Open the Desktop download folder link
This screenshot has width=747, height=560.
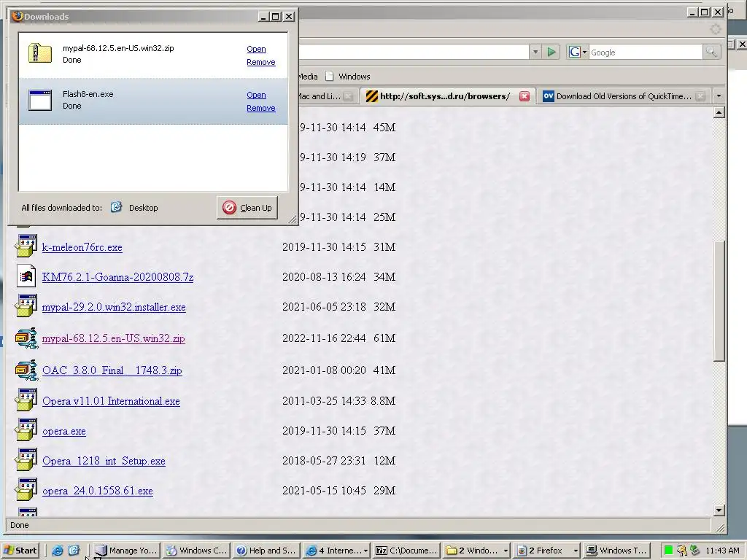[144, 208]
